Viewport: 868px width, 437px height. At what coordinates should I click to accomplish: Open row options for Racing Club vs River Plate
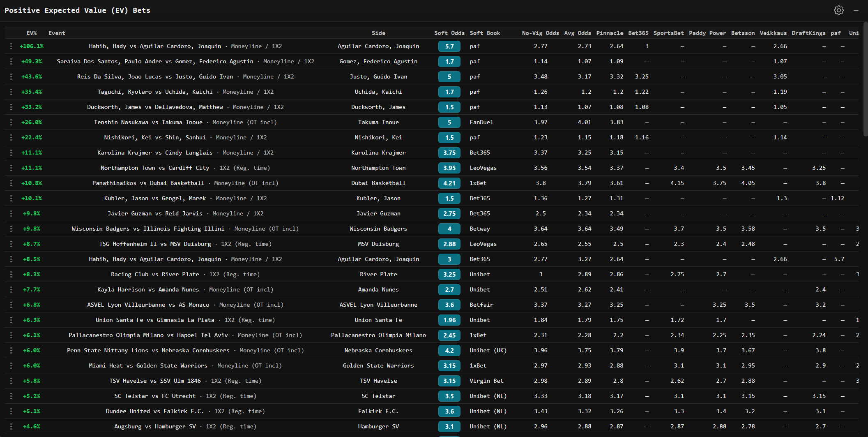11,274
